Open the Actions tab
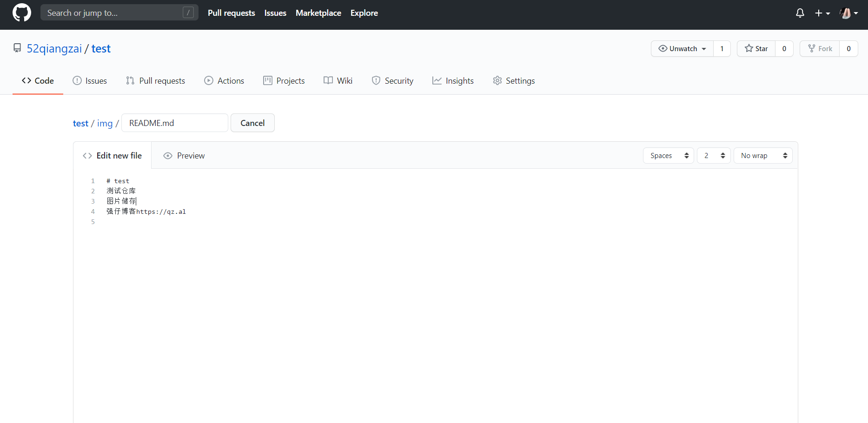The width and height of the screenshot is (868, 423). [x=224, y=81]
